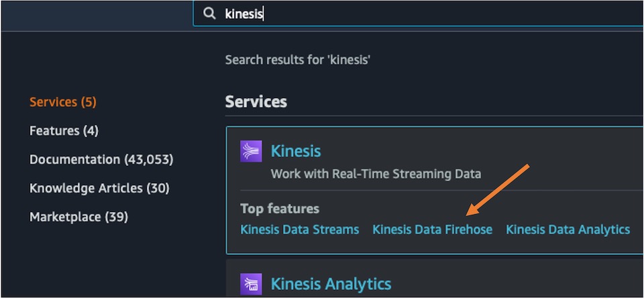
Task: Click 'Work with Real-Time Streaming Data' description
Action: click(x=376, y=173)
